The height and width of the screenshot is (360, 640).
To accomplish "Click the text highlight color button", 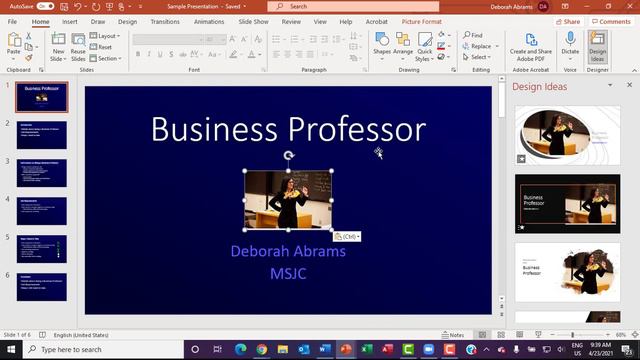I will coord(233,54).
